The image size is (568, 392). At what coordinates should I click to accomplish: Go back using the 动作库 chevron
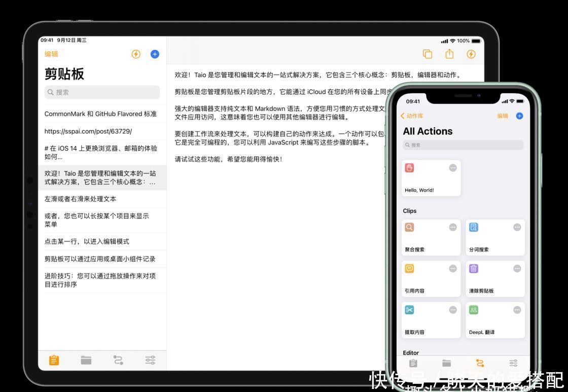(412, 116)
